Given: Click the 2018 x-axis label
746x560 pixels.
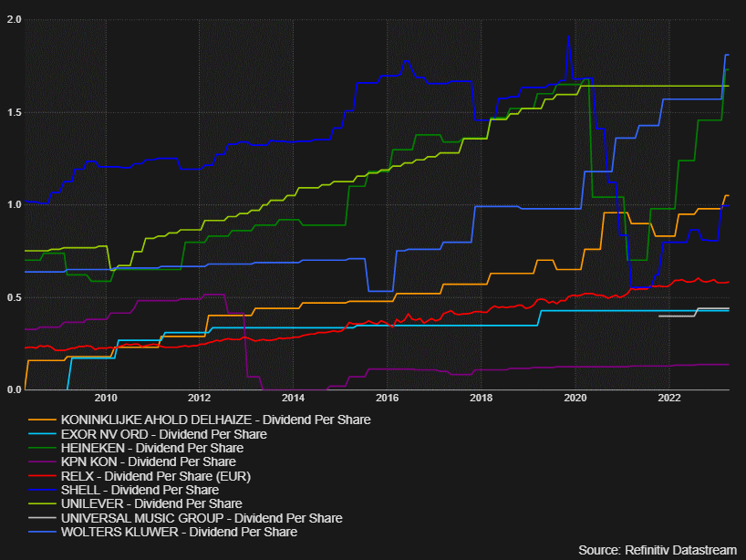Looking at the screenshot, I should click(481, 398).
